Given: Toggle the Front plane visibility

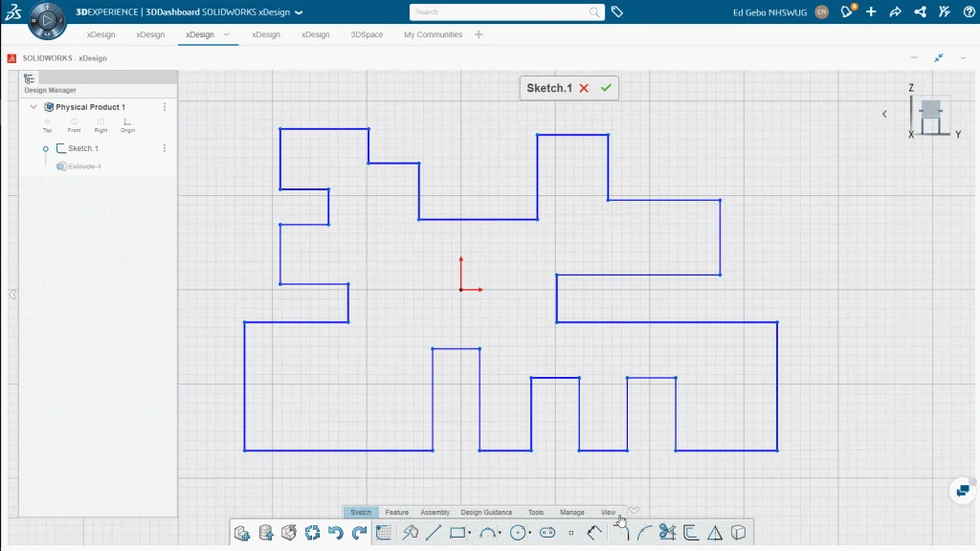Looking at the screenshot, I should coord(74,124).
